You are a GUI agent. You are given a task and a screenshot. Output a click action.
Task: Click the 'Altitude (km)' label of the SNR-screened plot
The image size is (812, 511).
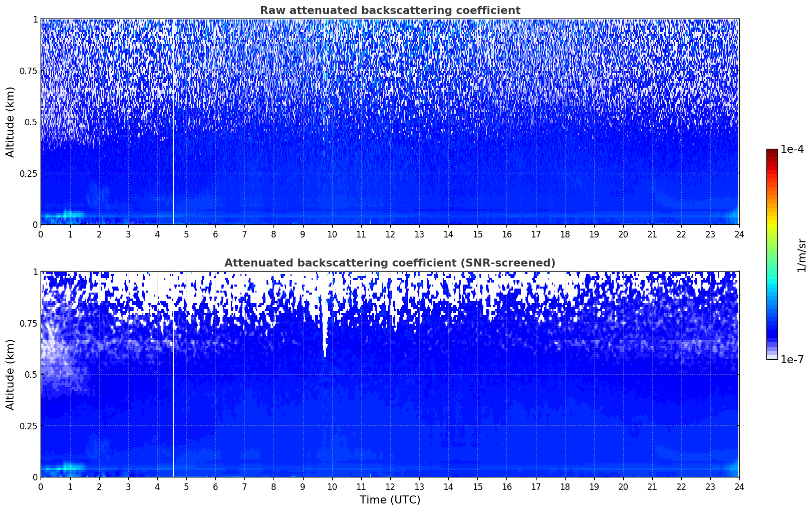coord(11,374)
